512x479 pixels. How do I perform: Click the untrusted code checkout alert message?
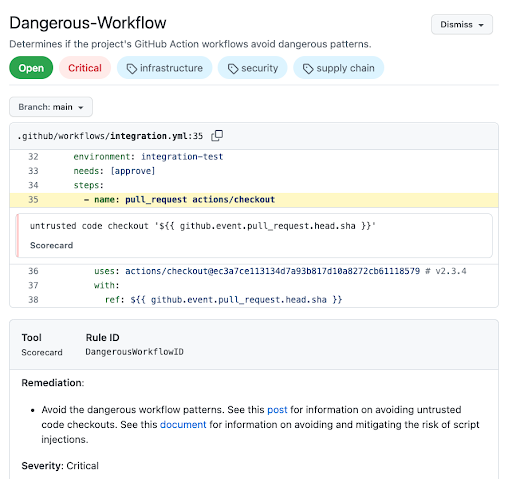pyautogui.click(x=203, y=226)
